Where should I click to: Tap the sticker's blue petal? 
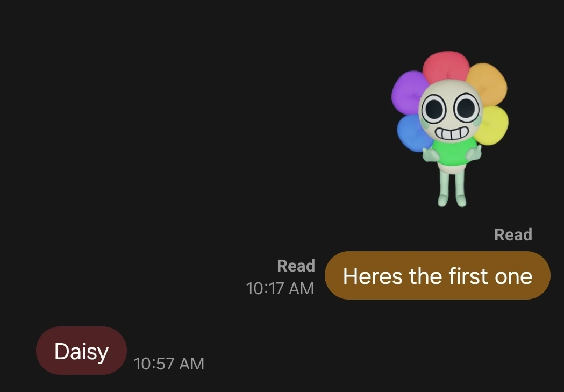tap(413, 133)
